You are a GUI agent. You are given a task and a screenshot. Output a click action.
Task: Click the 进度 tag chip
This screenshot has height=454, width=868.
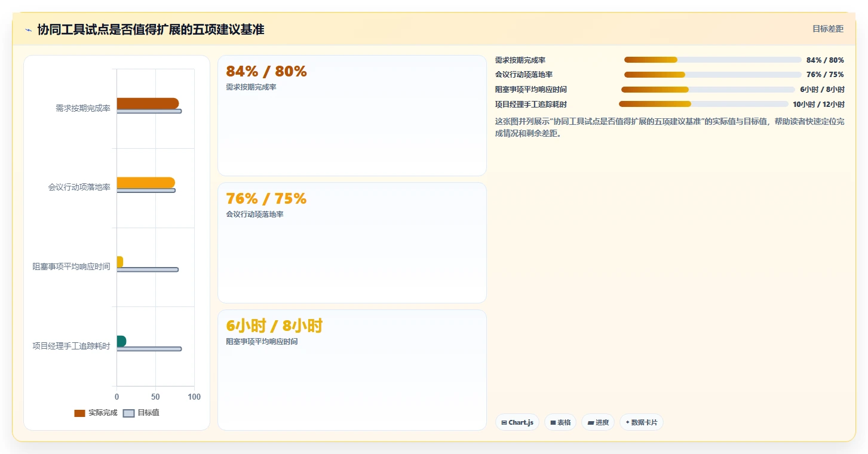tap(598, 422)
